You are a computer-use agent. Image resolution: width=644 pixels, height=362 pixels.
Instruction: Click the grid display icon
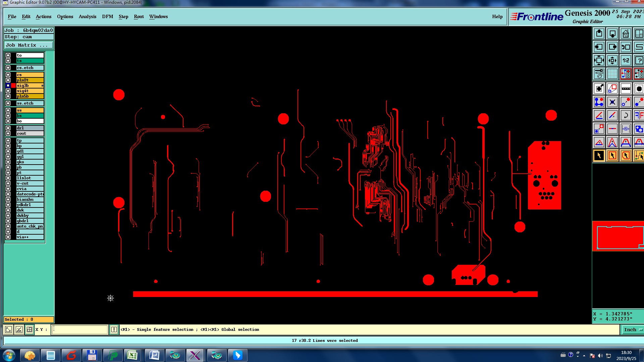pos(612,74)
